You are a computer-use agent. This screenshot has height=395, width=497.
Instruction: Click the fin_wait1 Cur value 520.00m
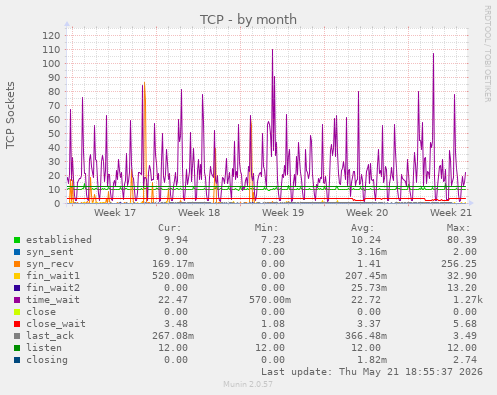(173, 276)
